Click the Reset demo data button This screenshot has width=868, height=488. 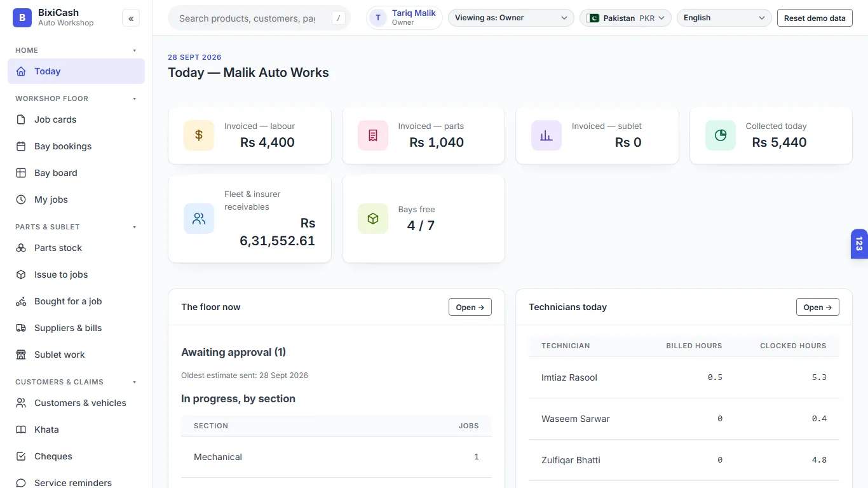[815, 18]
